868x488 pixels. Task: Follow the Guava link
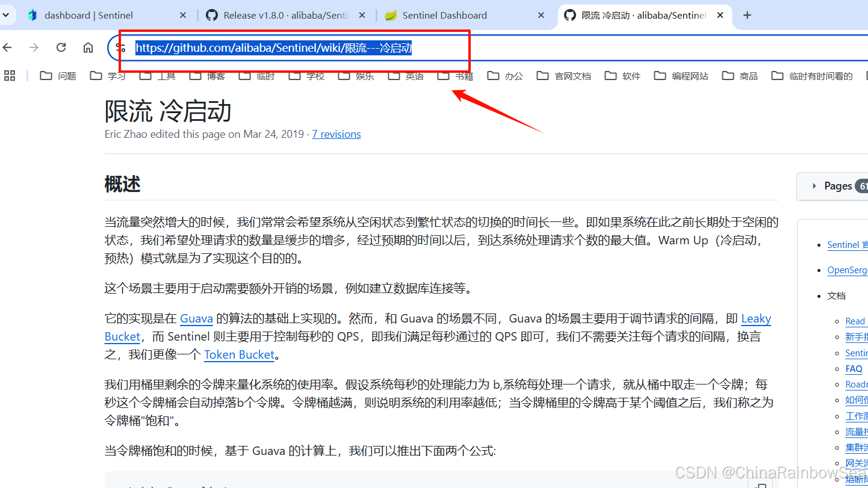coord(196,319)
